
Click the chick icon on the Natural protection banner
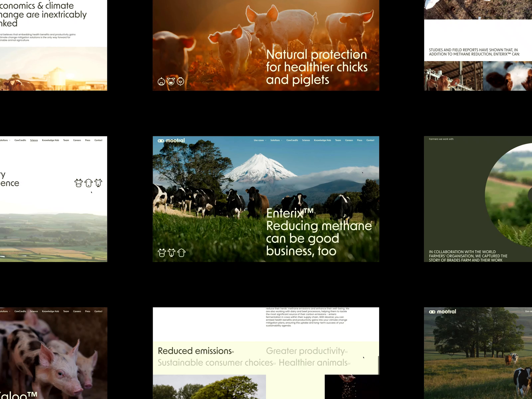[180, 80]
